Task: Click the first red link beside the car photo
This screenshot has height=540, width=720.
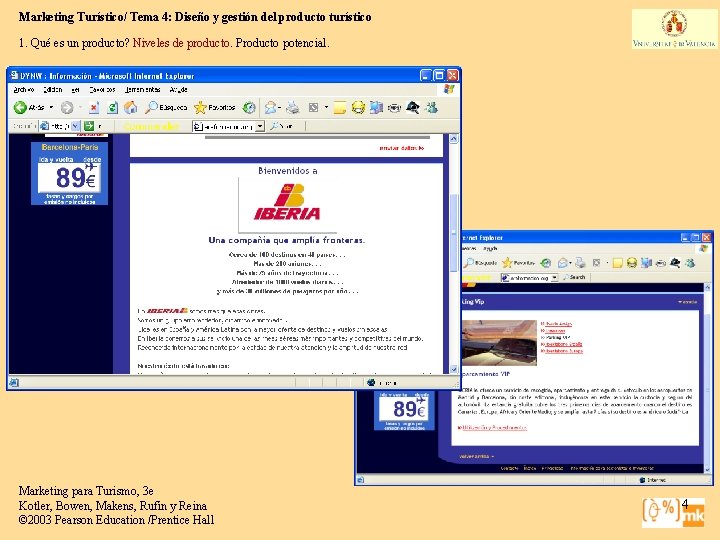Action: point(557,324)
